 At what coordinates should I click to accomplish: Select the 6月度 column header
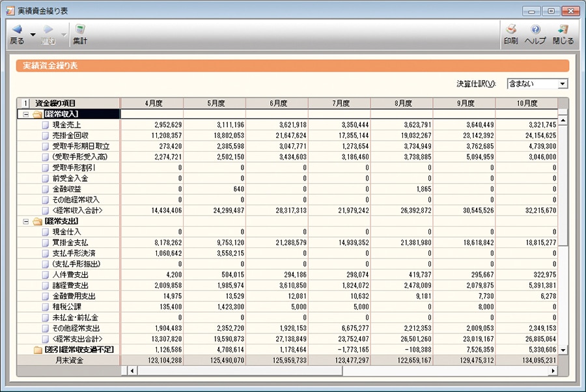pos(277,103)
